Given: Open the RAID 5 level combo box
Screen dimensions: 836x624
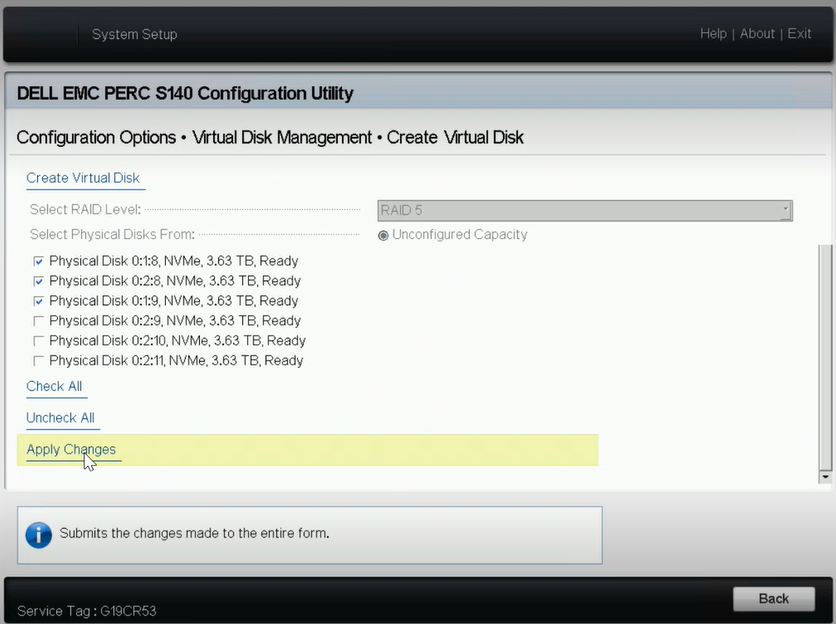Looking at the screenshot, I should [585, 210].
